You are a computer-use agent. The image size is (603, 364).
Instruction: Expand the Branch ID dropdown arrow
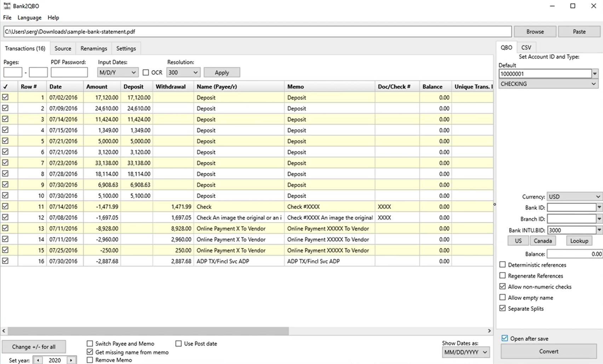(x=599, y=219)
